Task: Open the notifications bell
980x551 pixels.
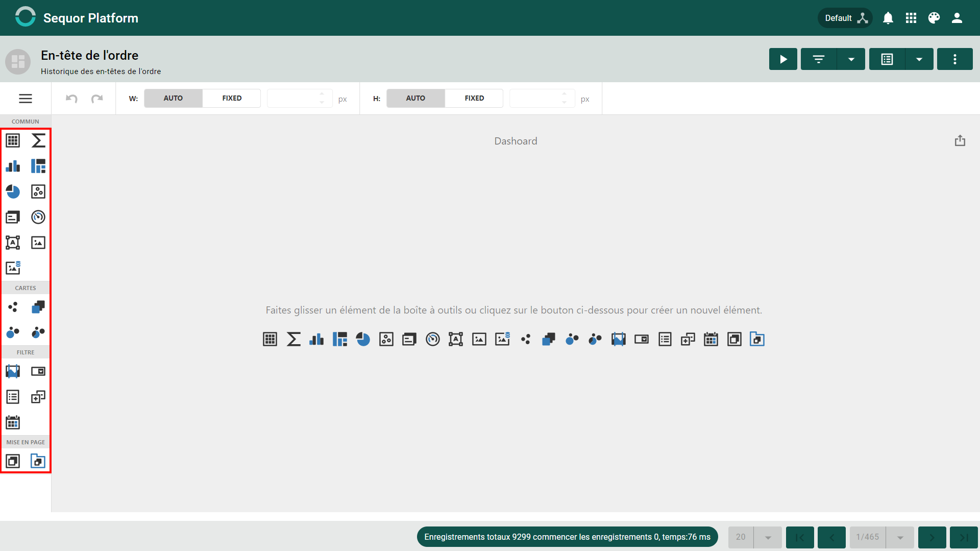Action: (888, 18)
